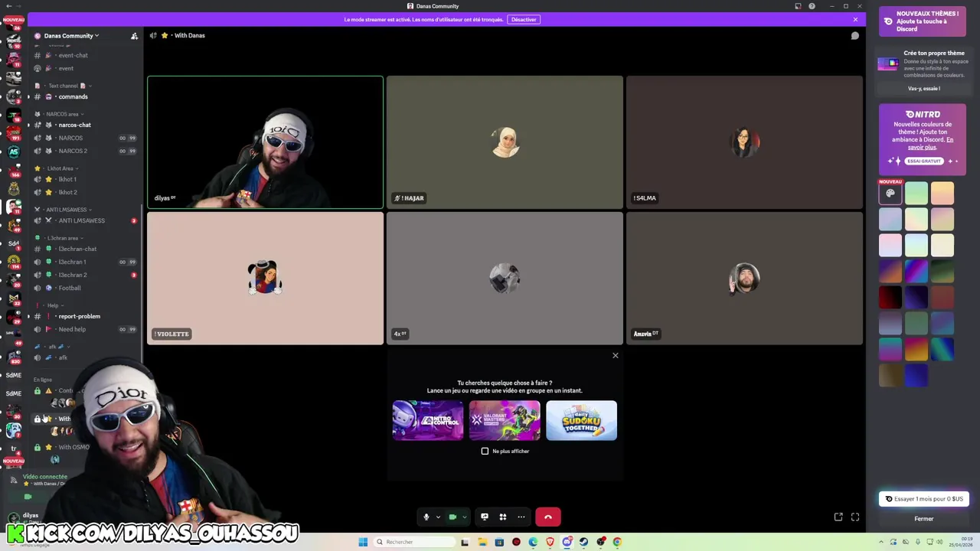Select the ! VIOLETTE video tile

(265, 279)
